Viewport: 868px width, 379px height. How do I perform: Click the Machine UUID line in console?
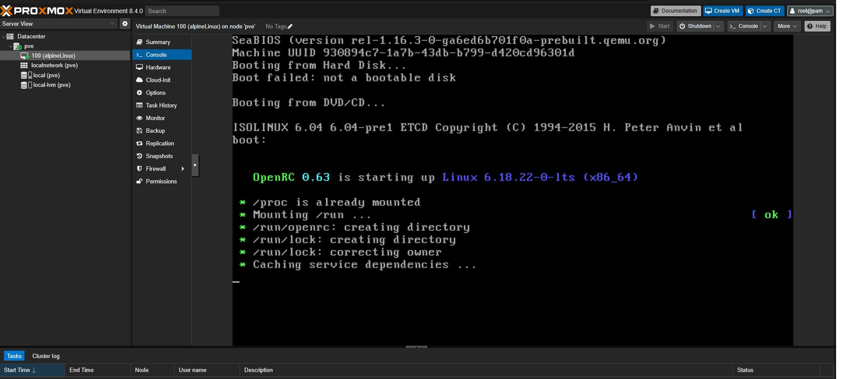tap(403, 53)
